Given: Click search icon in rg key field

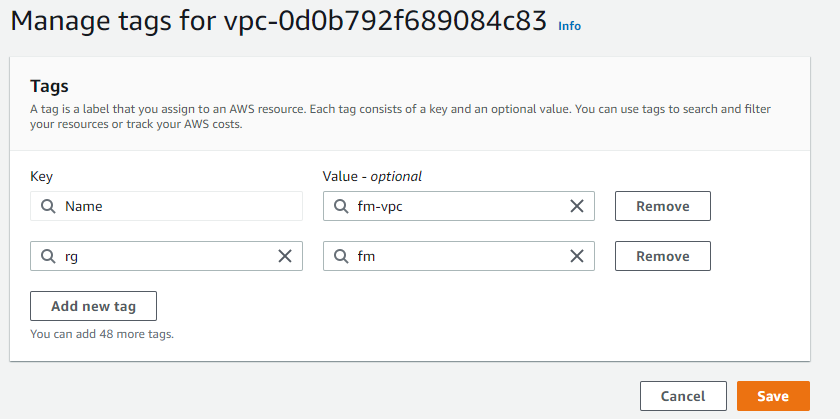Looking at the screenshot, I should [48, 256].
